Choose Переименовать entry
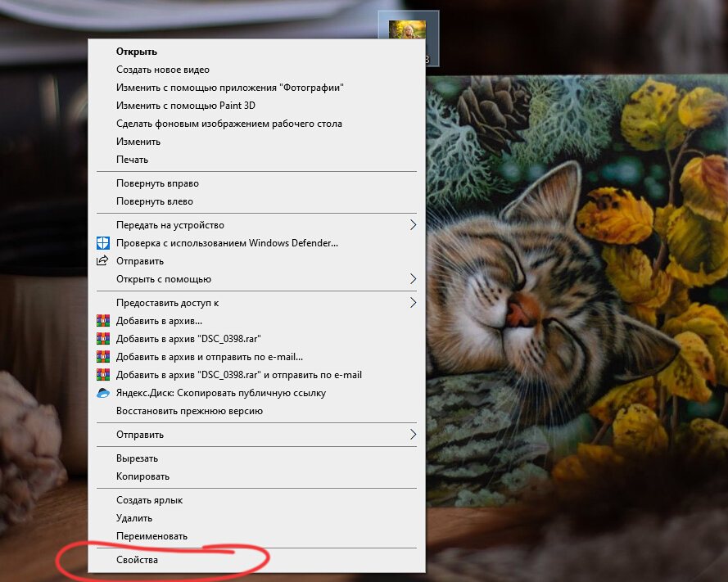 (256, 536)
